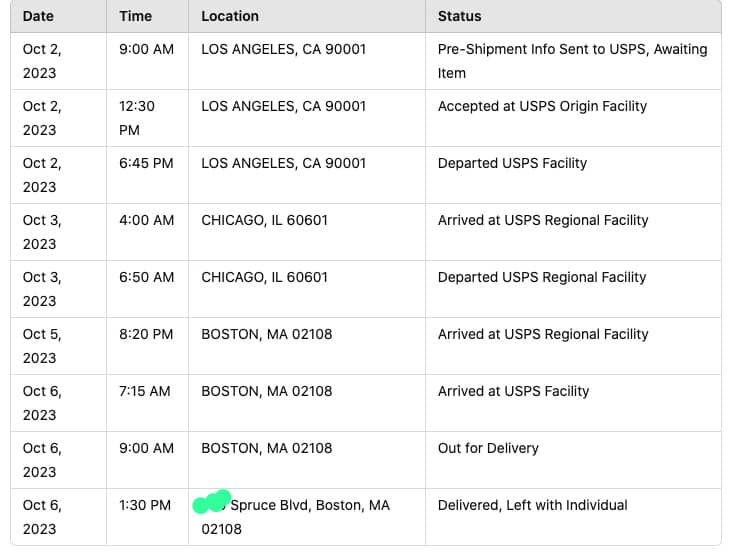
Task: Click the Out for Delivery status
Action: click(488, 448)
